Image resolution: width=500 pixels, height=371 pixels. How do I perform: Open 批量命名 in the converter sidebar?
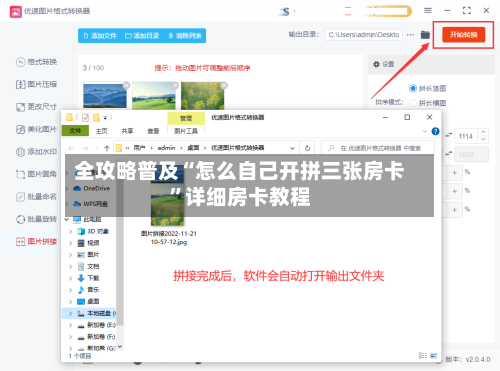[x=37, y=197]
